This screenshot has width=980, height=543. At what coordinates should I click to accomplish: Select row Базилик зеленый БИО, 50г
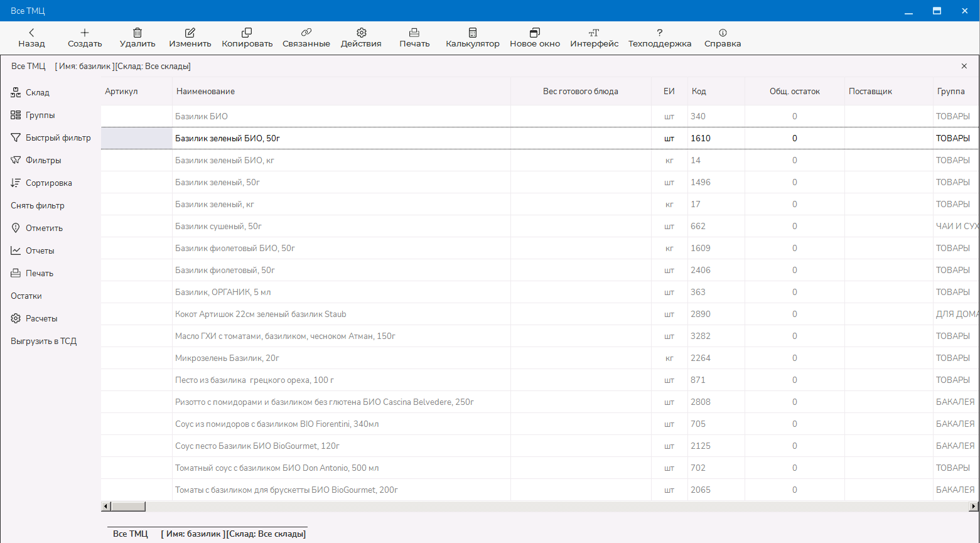(x=540, y=138)
